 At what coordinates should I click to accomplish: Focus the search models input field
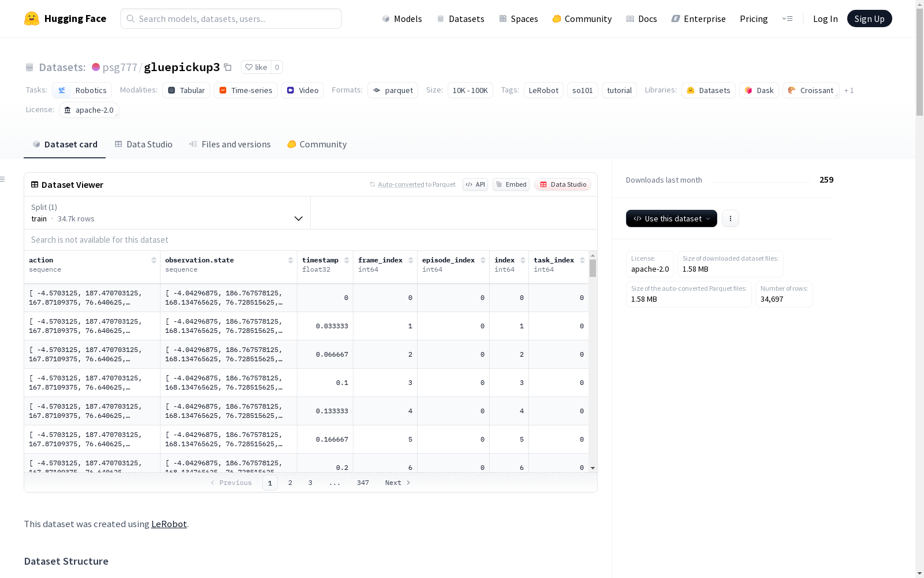tap(231, 18)
